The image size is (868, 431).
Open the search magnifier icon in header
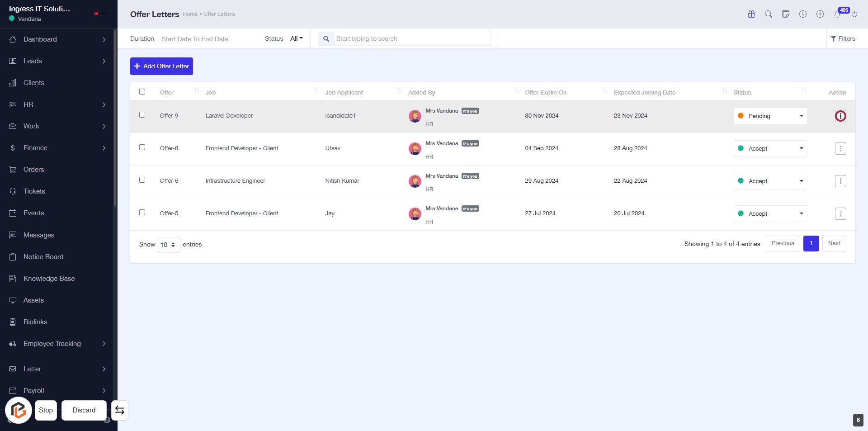[768, 14]
